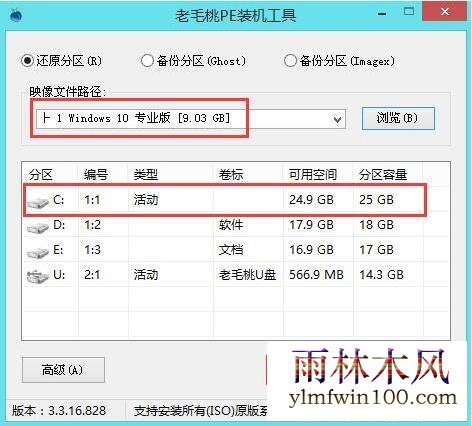Viewport: 472px width, 426px height.
Task: Click the E: hard drive icon
Action: 38,252
